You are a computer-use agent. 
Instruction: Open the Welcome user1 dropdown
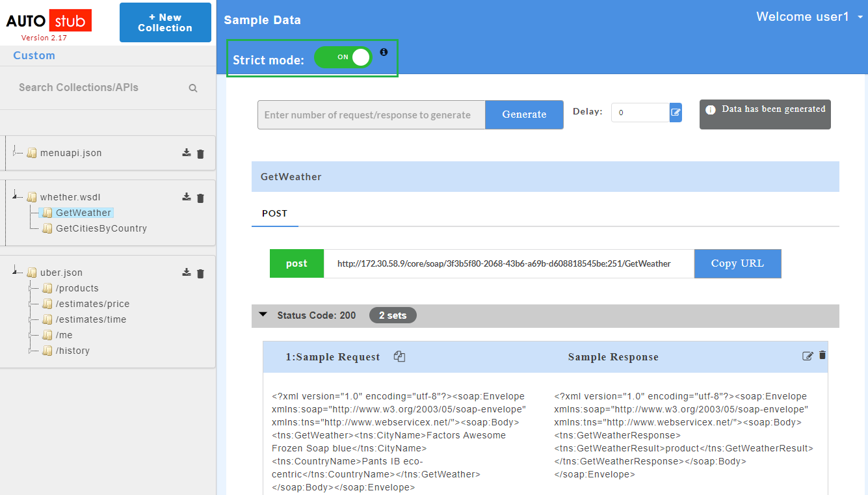coord(809,17)
